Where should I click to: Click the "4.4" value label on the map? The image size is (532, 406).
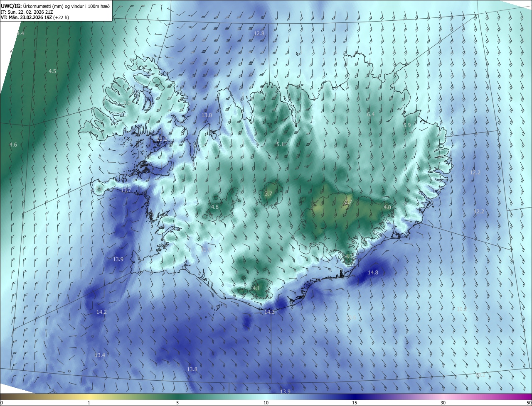coord(20,33)
